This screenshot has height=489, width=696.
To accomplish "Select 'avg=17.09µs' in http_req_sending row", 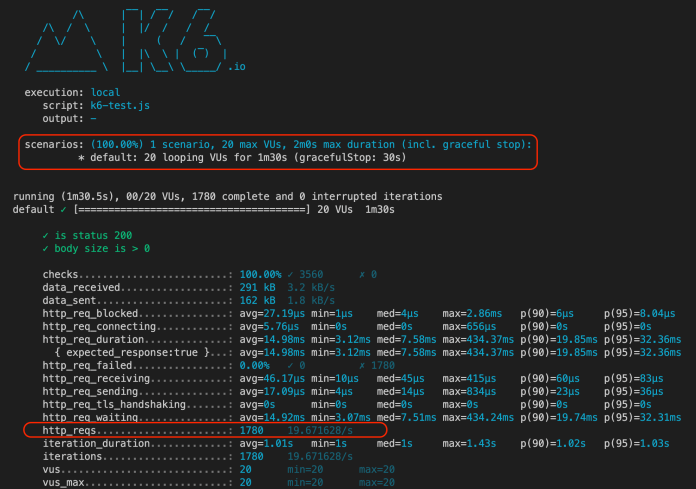I will 272,391.
